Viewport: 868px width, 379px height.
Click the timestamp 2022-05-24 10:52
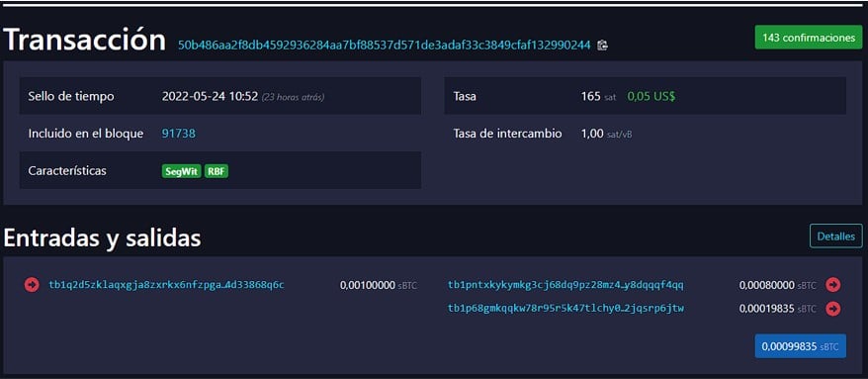point(210,96)
